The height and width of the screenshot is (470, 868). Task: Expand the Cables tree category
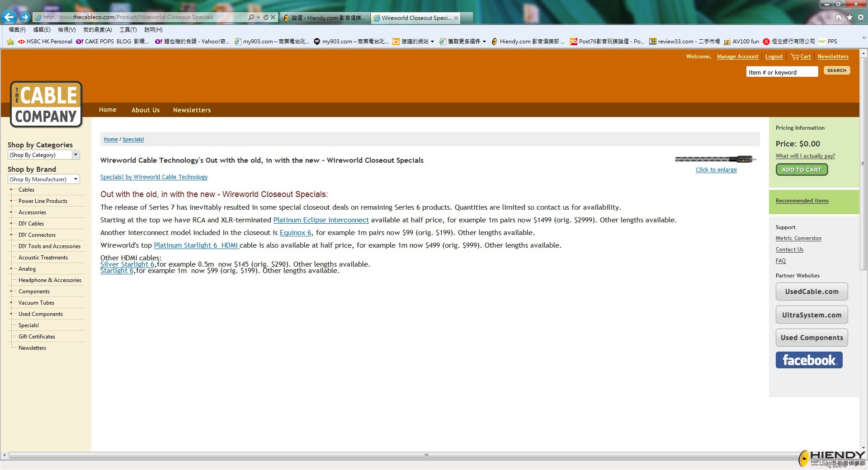tap(11, 190)
